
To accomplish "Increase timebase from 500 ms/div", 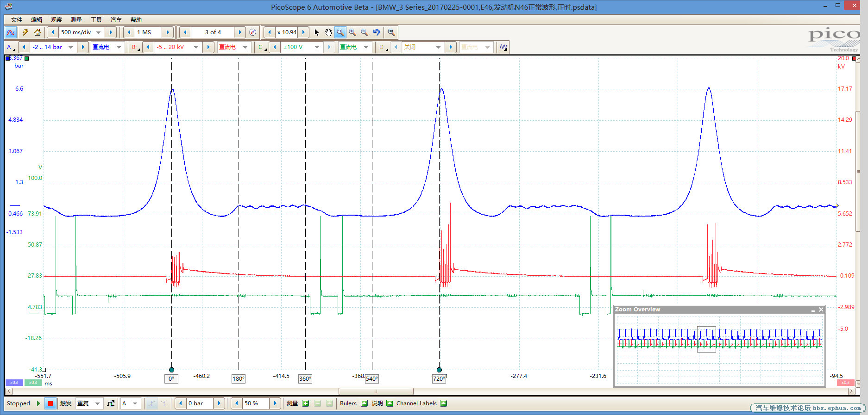I will (x=111, y=32).
